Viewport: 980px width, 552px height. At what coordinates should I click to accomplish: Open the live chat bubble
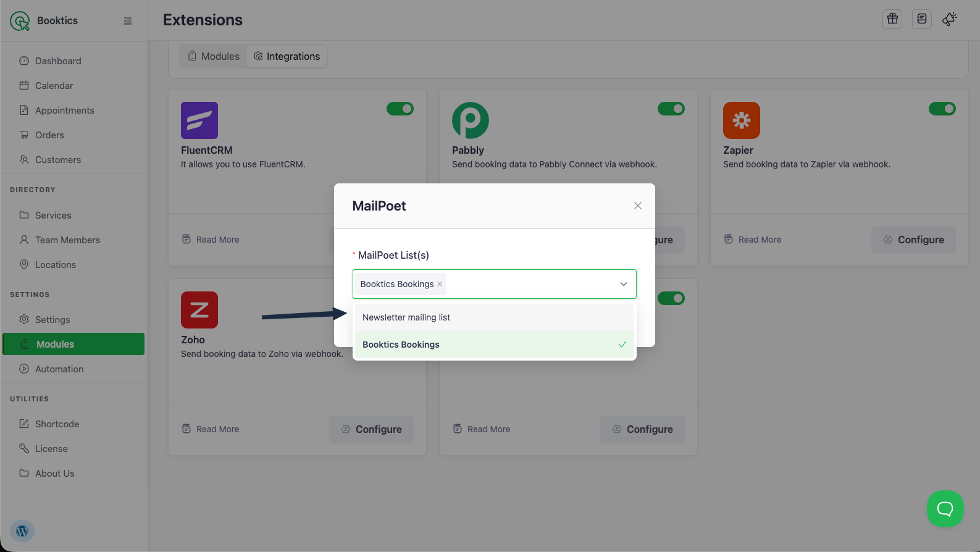pyautogui.click(x=945, y=509)
